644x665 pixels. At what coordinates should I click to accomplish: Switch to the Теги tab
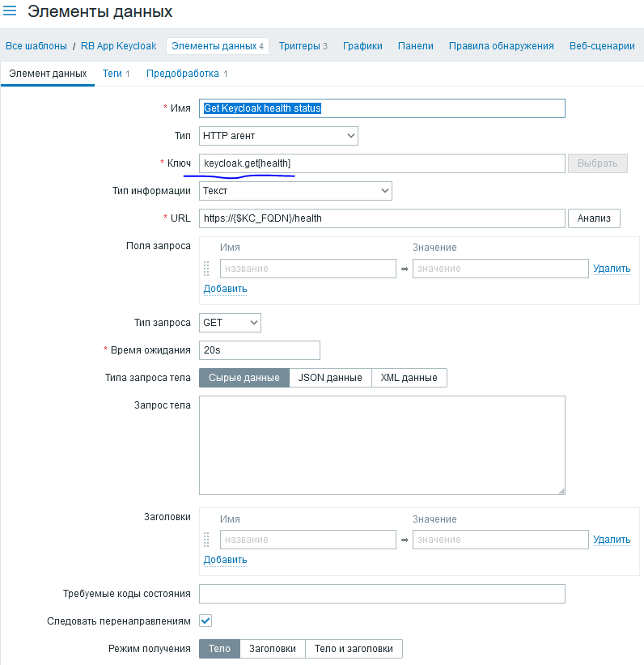pyautogui.click(x=116, y=74)
